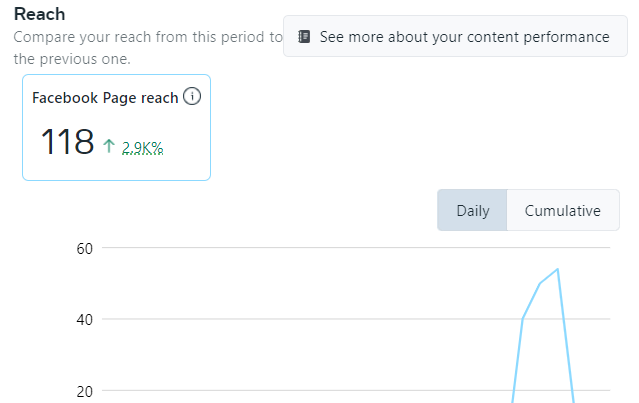Click the highest peak of the reach line
Image resolution: width=639 pixels, height=403 pixels.
[557, 269]
